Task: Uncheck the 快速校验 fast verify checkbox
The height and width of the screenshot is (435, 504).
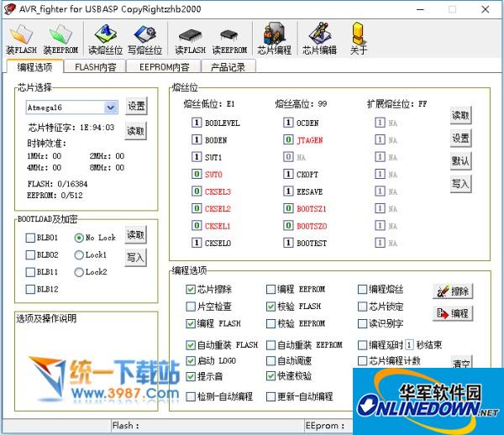Action: 271,376
